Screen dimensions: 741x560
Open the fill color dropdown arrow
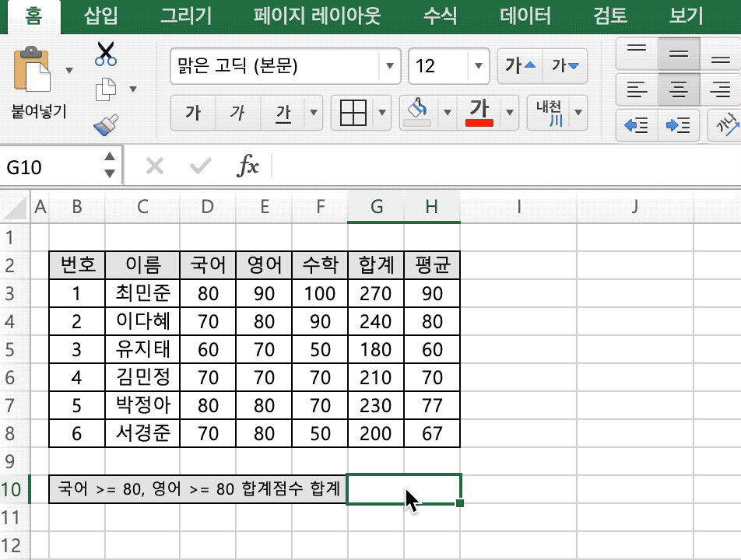pos(446,112)
